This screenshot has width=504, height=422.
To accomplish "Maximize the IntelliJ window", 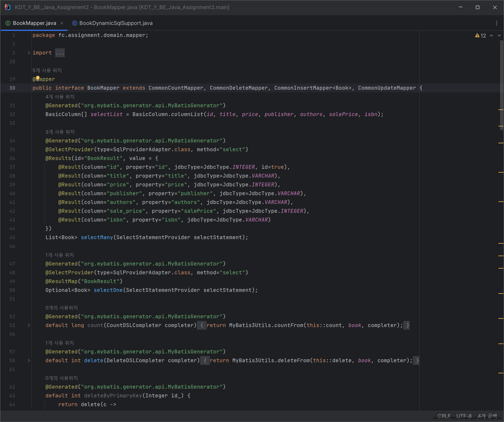I will click(478, 7).
